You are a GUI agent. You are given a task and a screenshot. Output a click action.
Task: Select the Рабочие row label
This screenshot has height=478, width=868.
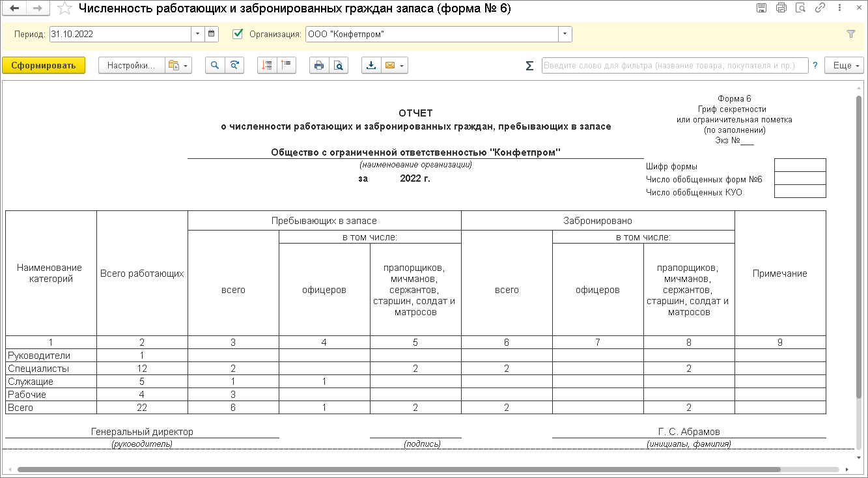[27, 395]
